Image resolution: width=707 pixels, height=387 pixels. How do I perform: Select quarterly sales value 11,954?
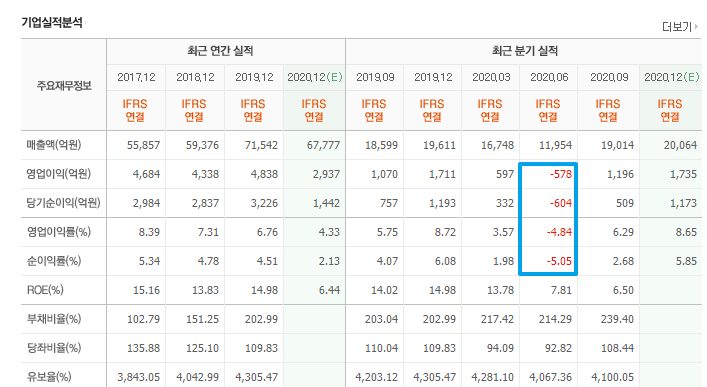[x=556, y=145]
